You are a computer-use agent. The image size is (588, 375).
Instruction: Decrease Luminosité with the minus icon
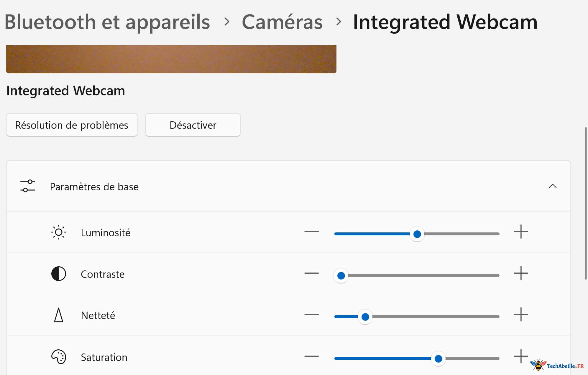pyautogui.click(x=312, y=232)
